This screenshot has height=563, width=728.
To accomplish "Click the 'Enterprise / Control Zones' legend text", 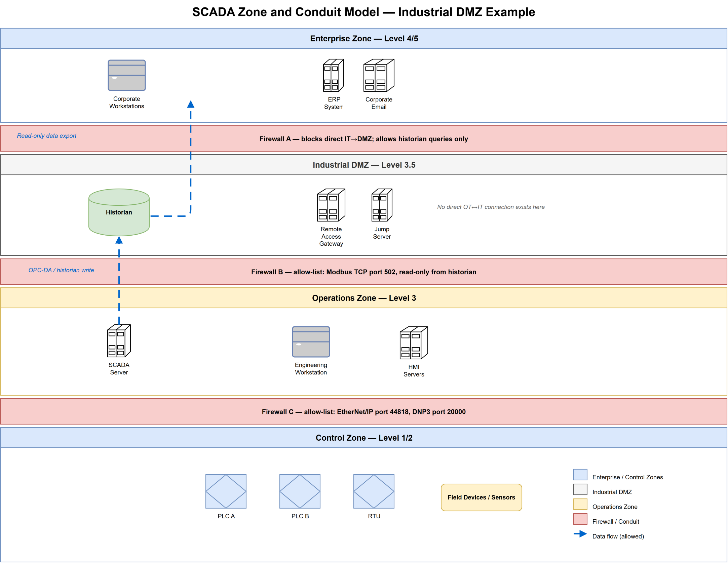I will pos(627,477).
